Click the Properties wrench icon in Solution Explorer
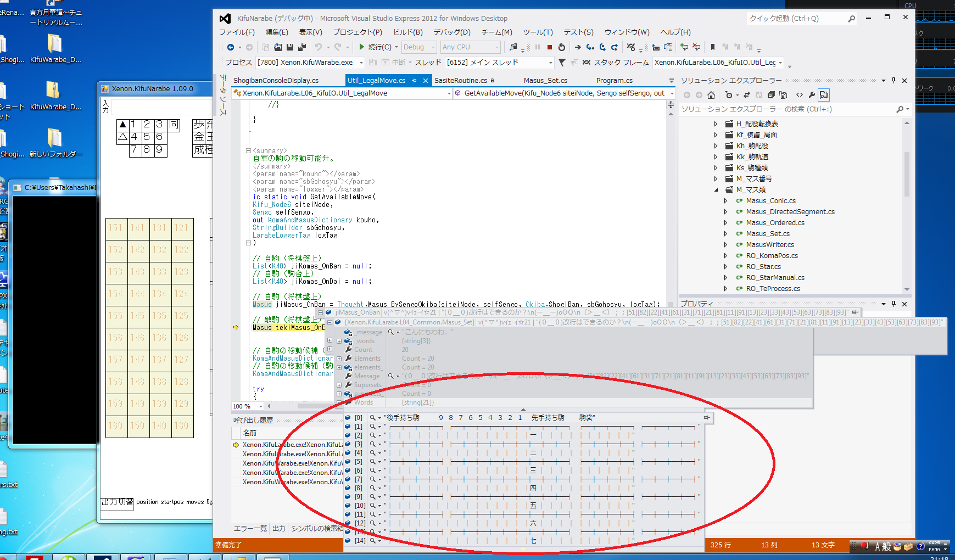 812,95
